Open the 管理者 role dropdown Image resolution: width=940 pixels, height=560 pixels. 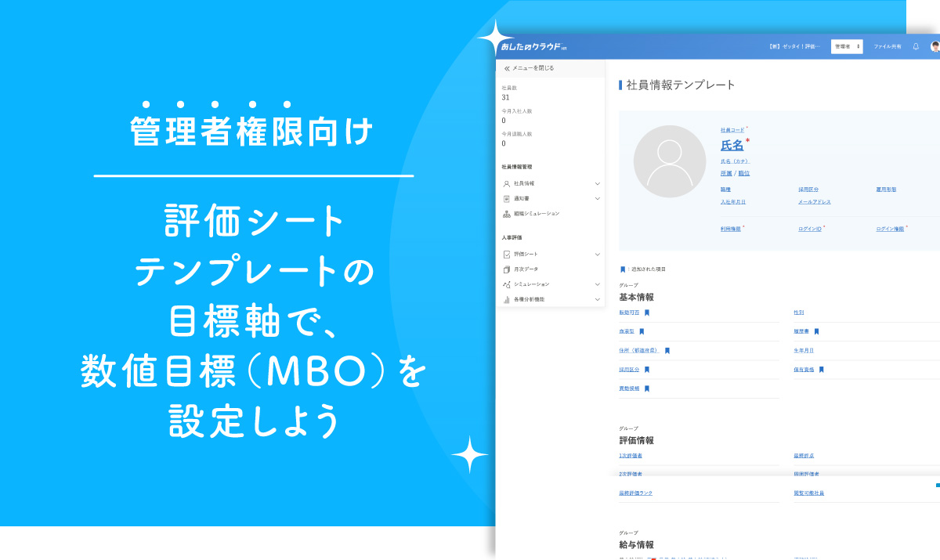point(847,47)
